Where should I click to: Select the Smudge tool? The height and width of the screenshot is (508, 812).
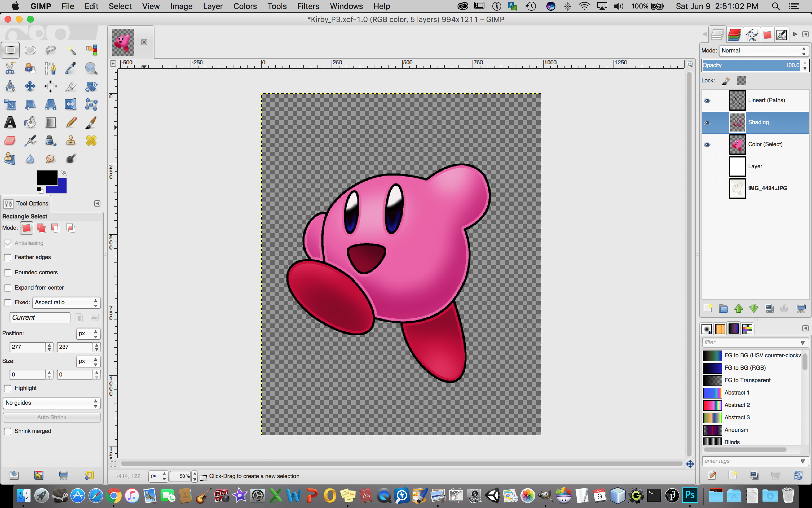click(50, 158)
